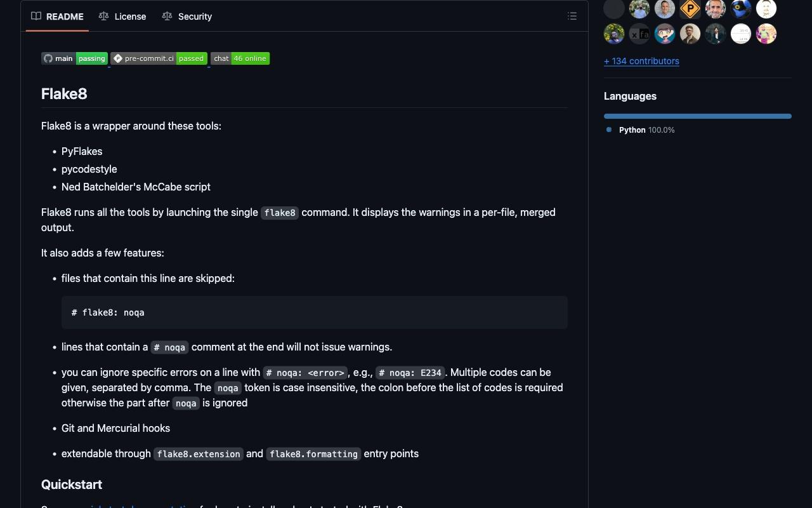This screenshot has width=812, height=508.
Task: Switch to the License tab
Action: point(122,17)
